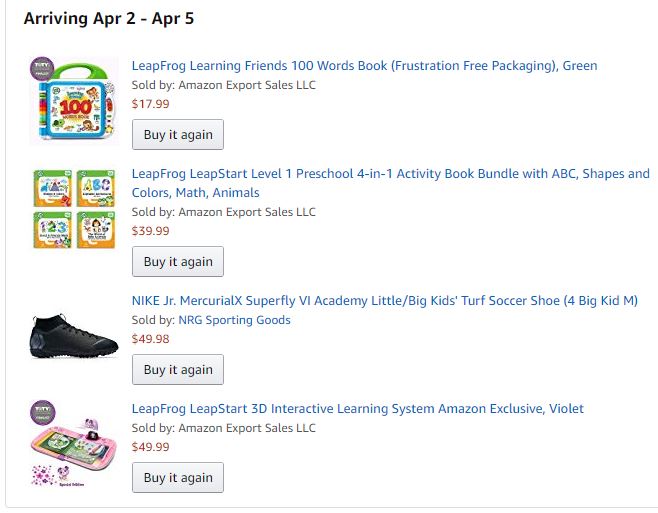Open black Nike soccer shoe image
Screen dimensions: 658x513
point(75,337)
